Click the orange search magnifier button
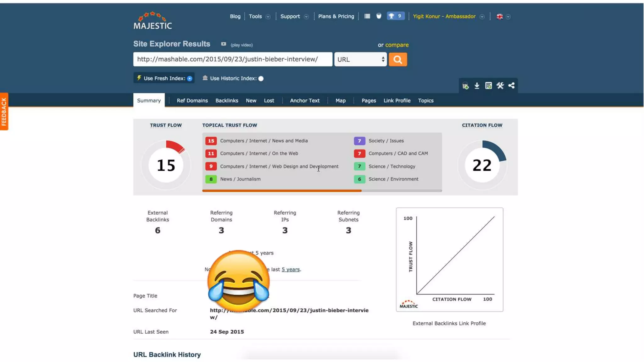 397,59
